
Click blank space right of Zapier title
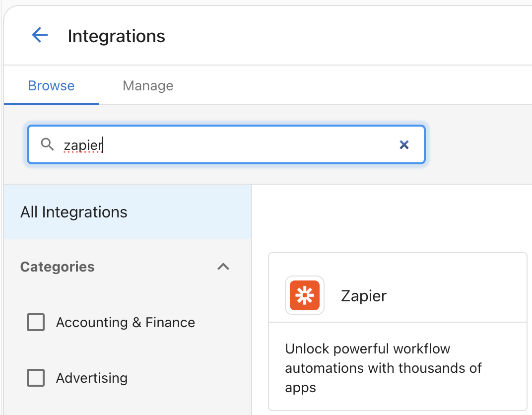(457, 296)
